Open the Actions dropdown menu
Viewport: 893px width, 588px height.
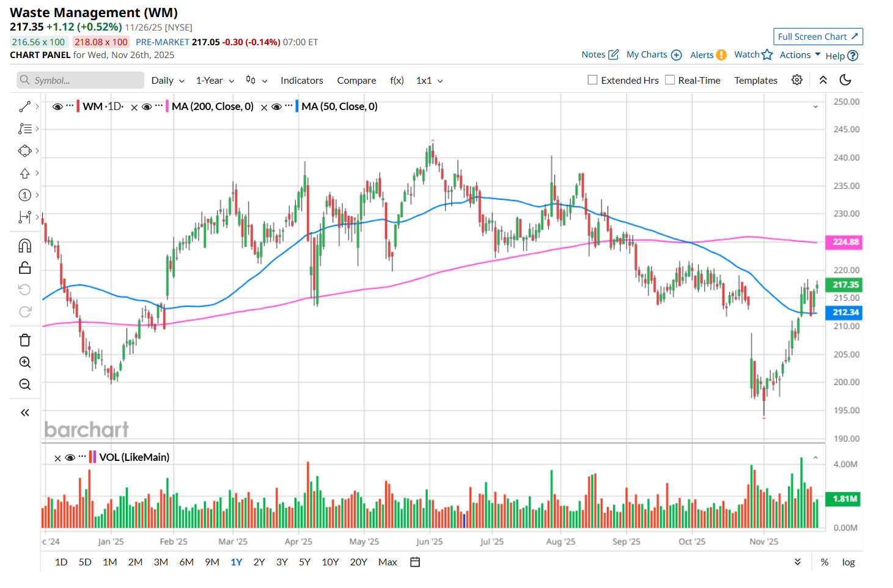point(799,55)
